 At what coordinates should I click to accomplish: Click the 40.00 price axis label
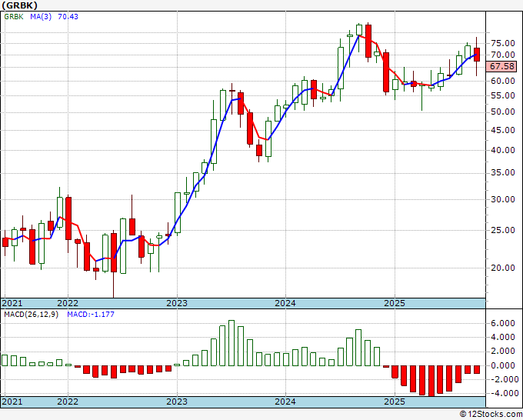tap(503, 150)
